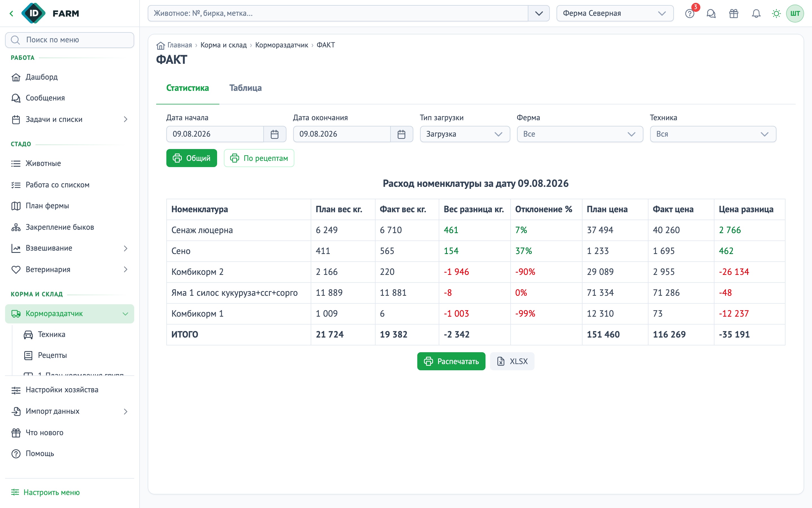Collapse sidebar with back arrow
Image resolution: width=812 pixels, height=508 pixels.
pyautogui.click(x=11, y=14)
